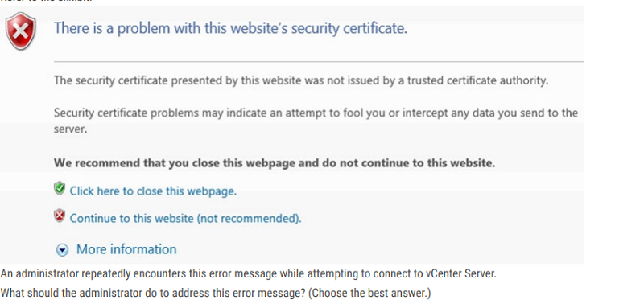
Task: Click the green shield checkmark icon
Action: pyautogui.click(x=60, y=188)
